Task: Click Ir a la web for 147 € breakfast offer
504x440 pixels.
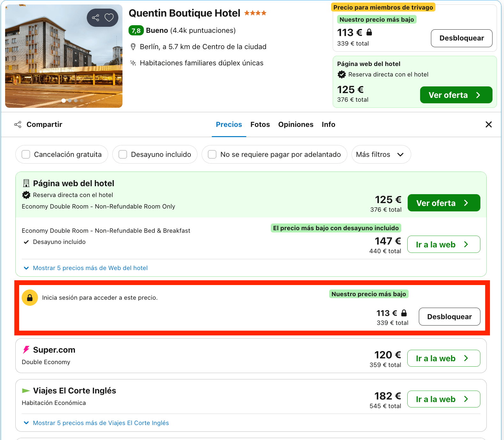Action: (x=444, y=245)
